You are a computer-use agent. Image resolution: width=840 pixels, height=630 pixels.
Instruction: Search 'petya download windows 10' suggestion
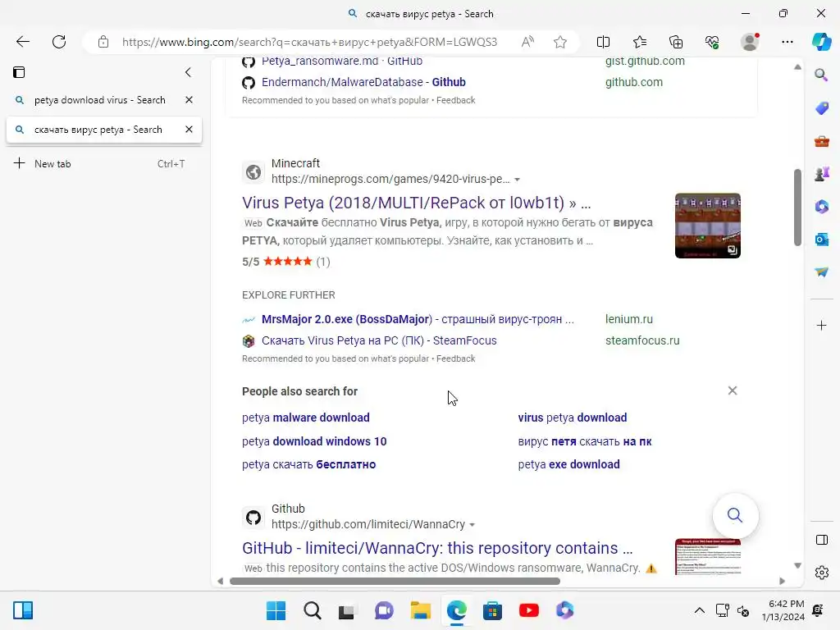[x=314, y=441]
